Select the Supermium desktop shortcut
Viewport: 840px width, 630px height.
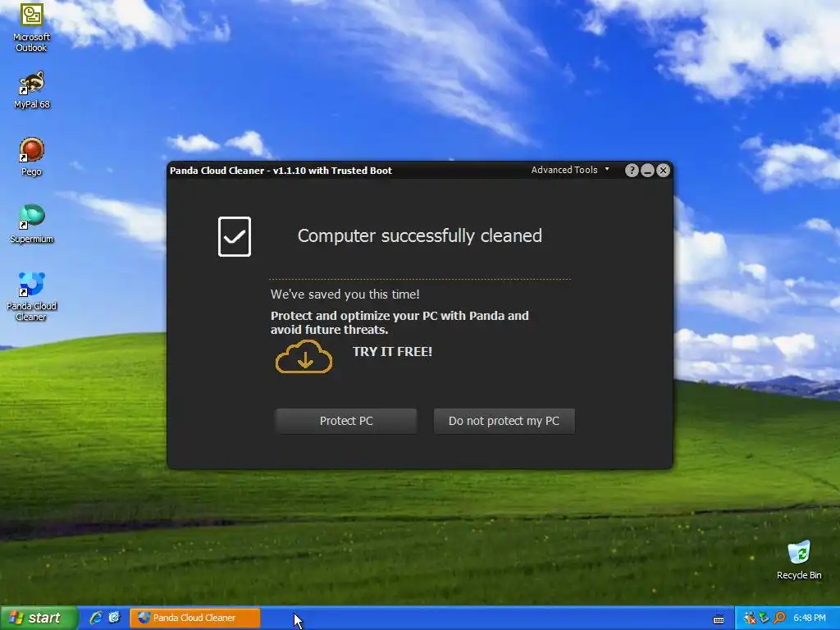[x=32, y=225]
